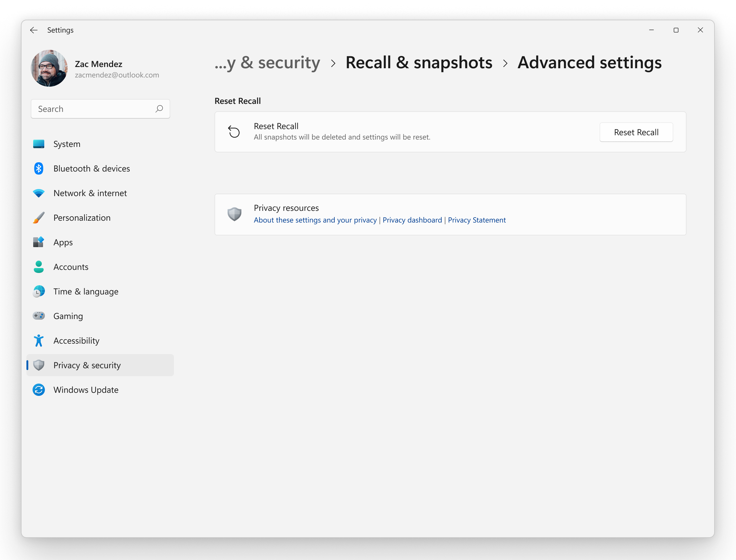
Task: Open Personalization paintbrush icon
Action: coord(39,218)
